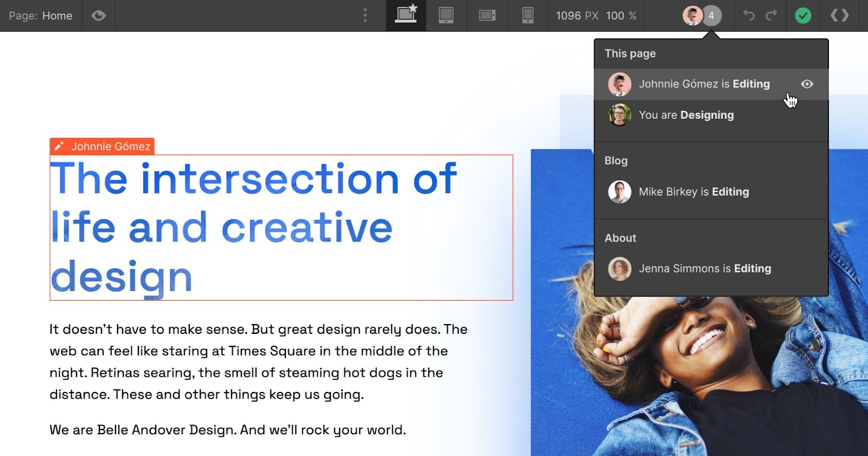Screen dimensions: 868x456
Task: Click the green publish status checkmark
Action: click(x=803, y=16)
